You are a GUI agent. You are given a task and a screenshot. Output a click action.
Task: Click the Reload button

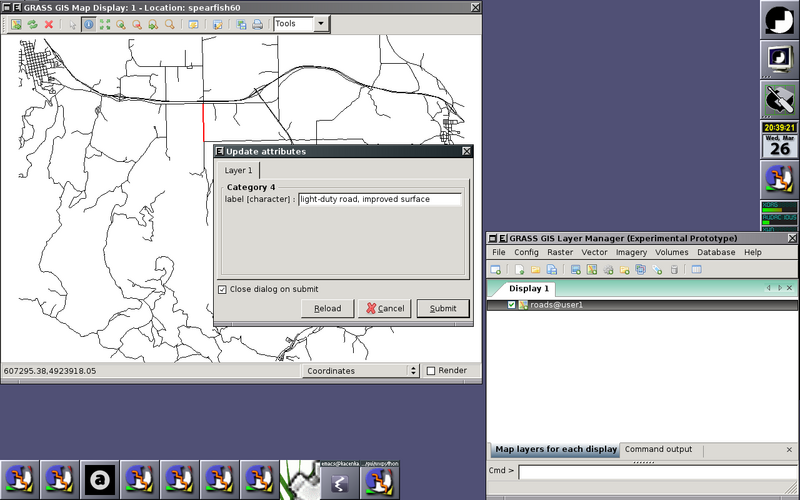pyautogui.click(x=327, y=309)
